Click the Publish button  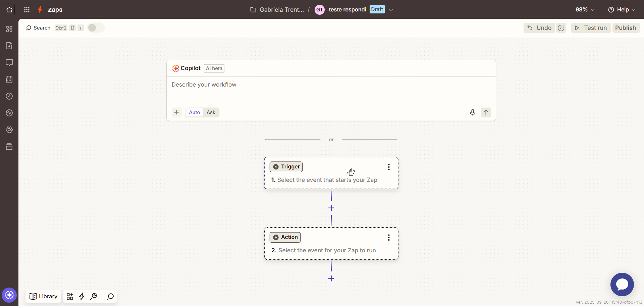[x=626, y=28]
